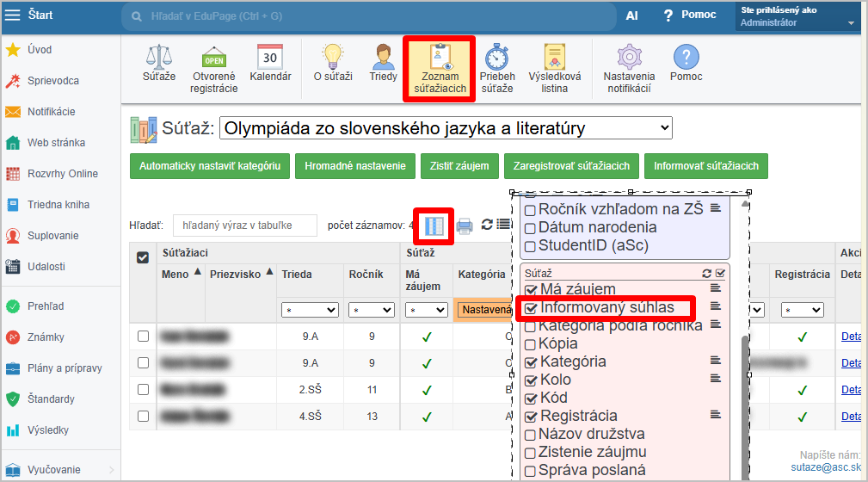Check the Názov družstva checkbox
868x482 pixels.
531,435
